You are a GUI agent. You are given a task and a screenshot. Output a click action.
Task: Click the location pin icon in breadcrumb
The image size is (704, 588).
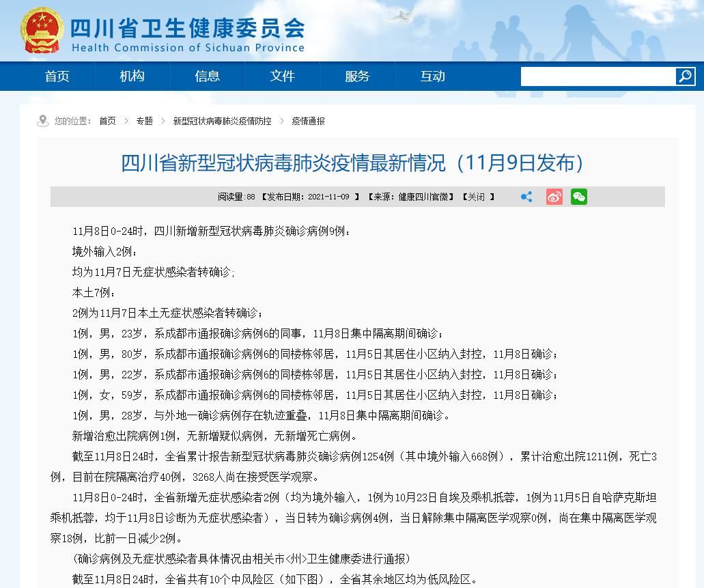(43, 121)
